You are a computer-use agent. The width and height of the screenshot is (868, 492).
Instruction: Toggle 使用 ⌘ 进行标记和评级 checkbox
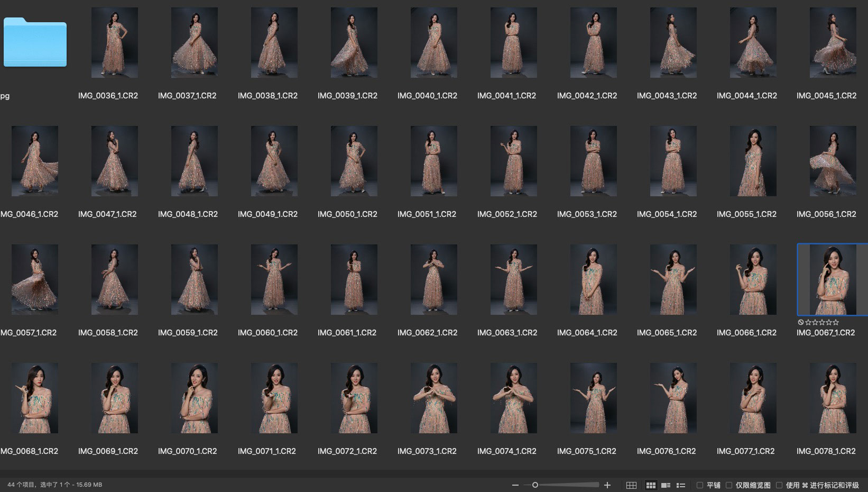pos(779,485)
